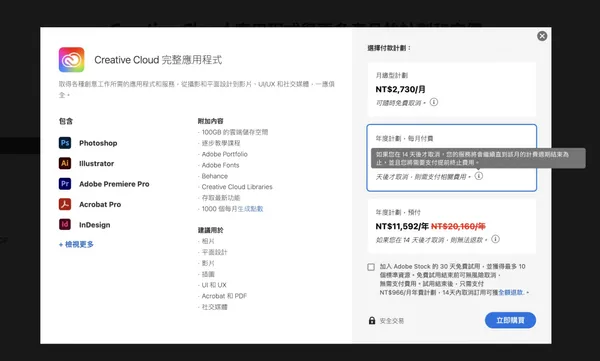Click the Premiere Pro Pr icon
The height and width of the screenshot is (361, 600).
(x=65, y=184)
